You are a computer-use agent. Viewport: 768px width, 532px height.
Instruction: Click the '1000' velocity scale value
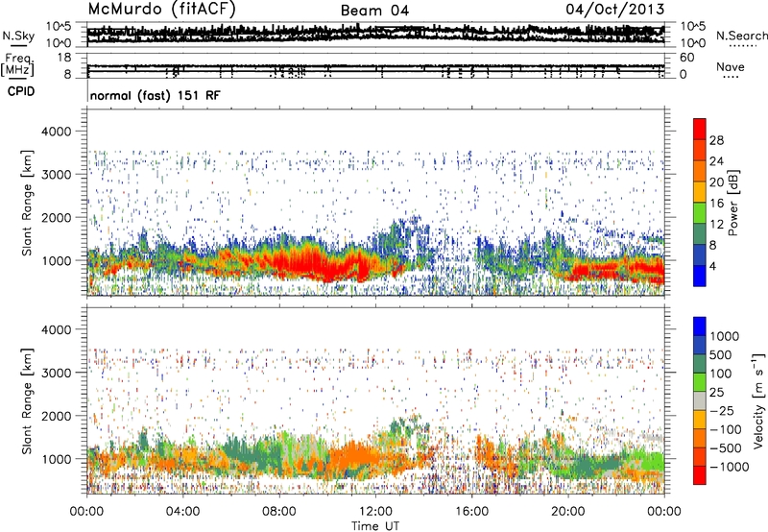725,336
